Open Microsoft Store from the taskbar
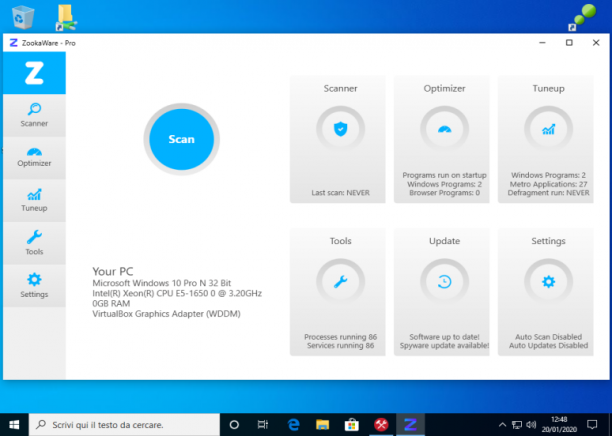612x436 pixels. [x=352, y=425]
